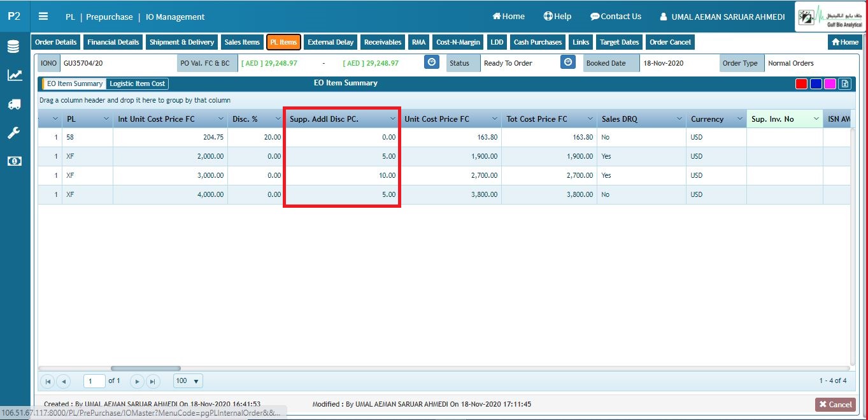Open the delivery truck sidebar icon
Screen dimensions: 868x420
click(14, 105)
